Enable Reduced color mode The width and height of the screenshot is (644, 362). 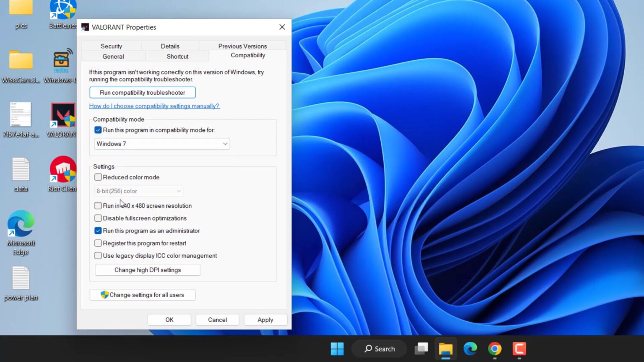[98, 177]
